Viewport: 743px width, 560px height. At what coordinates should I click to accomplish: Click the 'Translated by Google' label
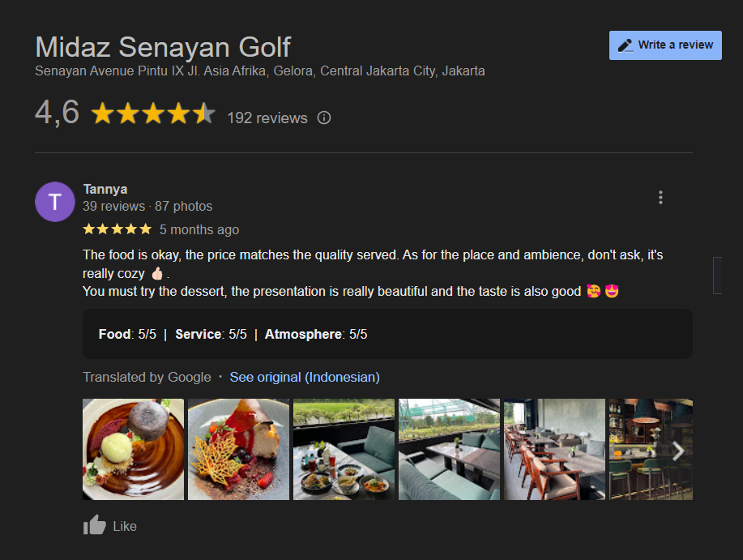(147, 377)
